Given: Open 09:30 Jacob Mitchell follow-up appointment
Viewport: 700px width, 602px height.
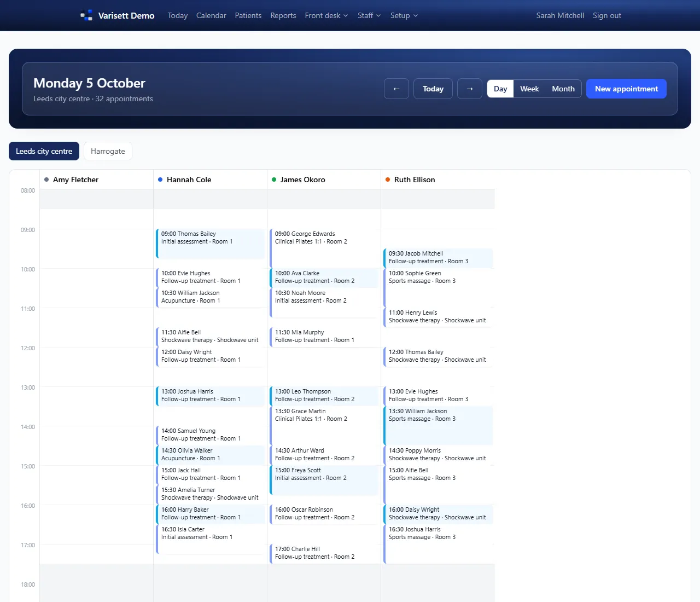Looking at the screenshot, I should coord(438,258).
